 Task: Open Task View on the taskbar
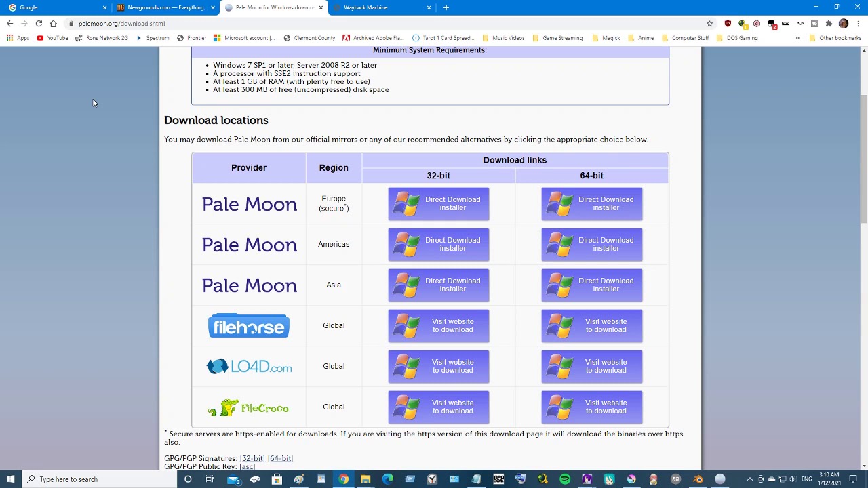click(210, 479)
